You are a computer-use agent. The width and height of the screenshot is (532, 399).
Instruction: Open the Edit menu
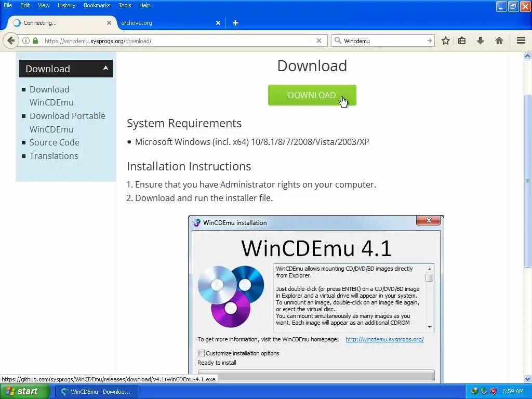(25, 5)
